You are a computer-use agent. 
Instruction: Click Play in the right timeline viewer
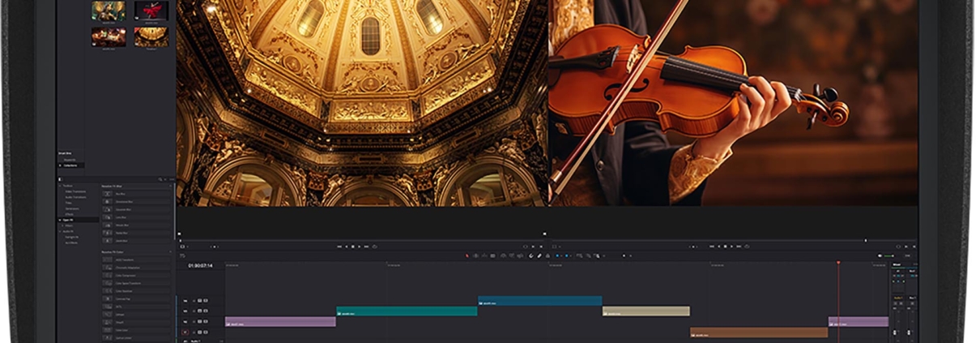pos(731,247)
